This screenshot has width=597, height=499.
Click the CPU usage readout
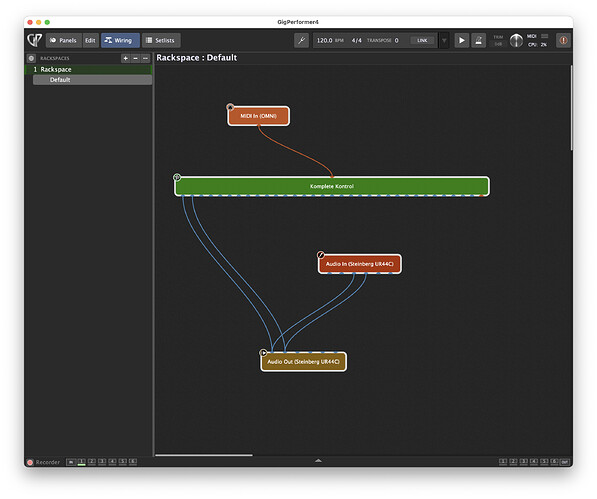coord(537,45)
